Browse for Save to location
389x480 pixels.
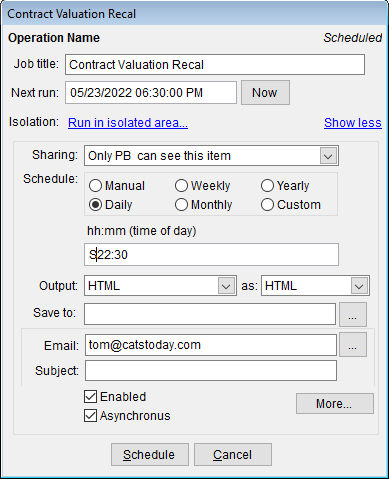click(353, 314)
